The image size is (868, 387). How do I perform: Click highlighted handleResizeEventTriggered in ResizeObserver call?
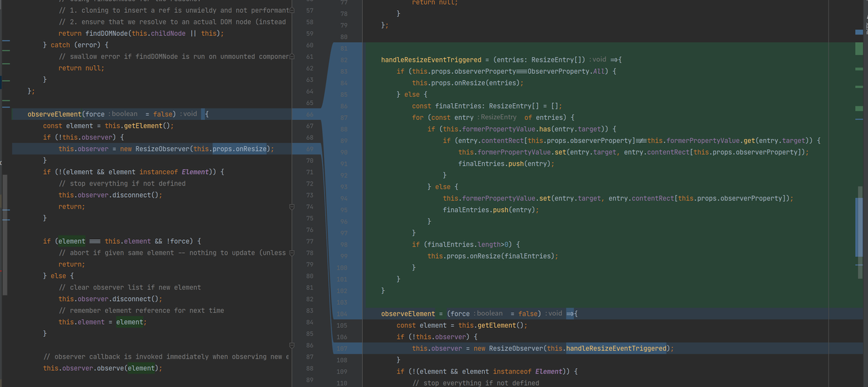pyautogui.click(x=616, y=348)
